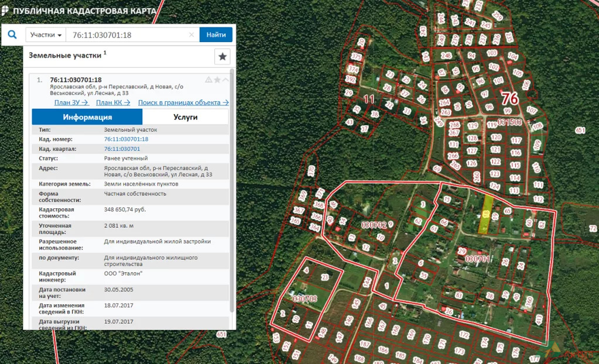This screenshot has height=364, width=599.
Task: Select the yellow highlighted parcel on map
Action: 486,215
